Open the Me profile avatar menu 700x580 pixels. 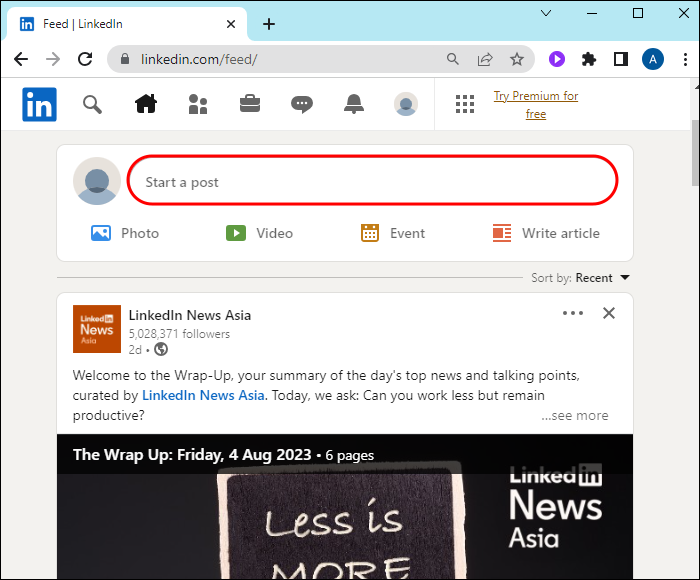(x=406, y=104)
